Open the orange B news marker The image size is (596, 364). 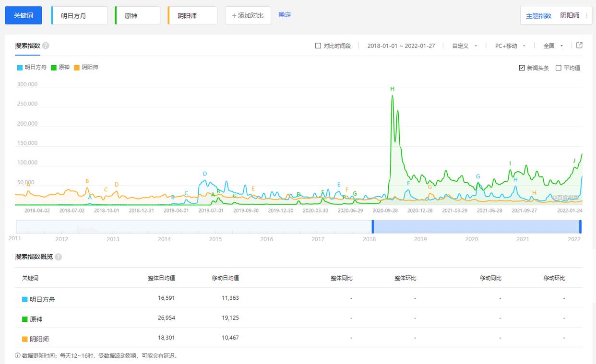(x=87, y=181)
